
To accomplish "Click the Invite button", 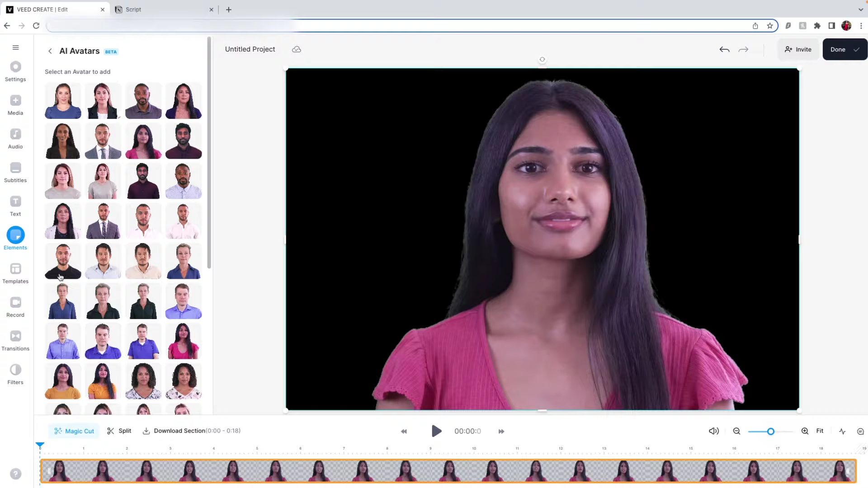I will (x=798, y=49).
